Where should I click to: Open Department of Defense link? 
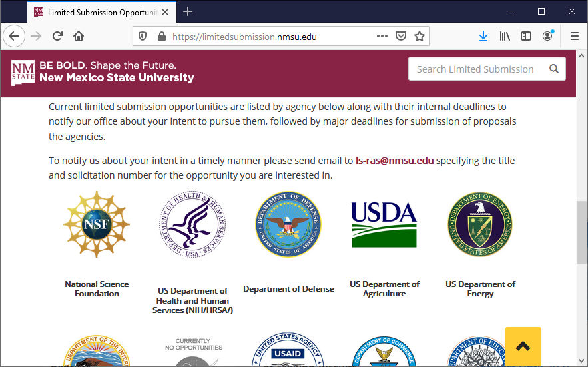288,289
